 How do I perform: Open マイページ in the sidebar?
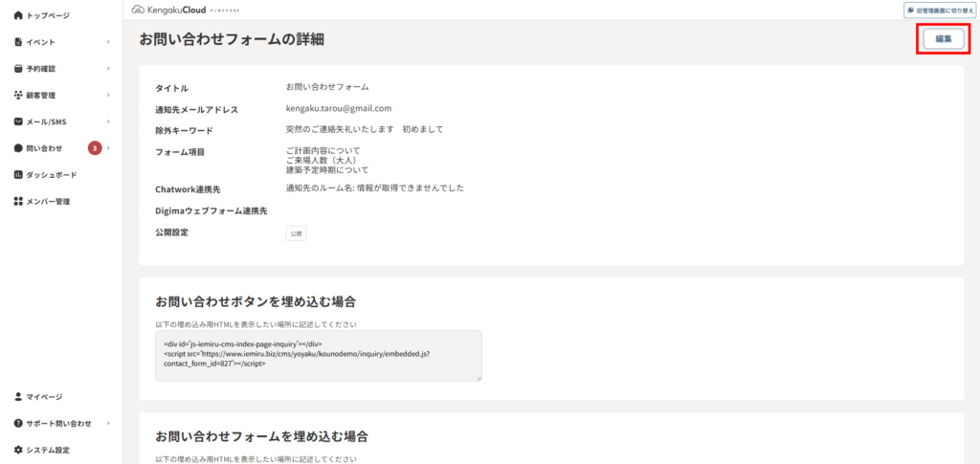44,397
